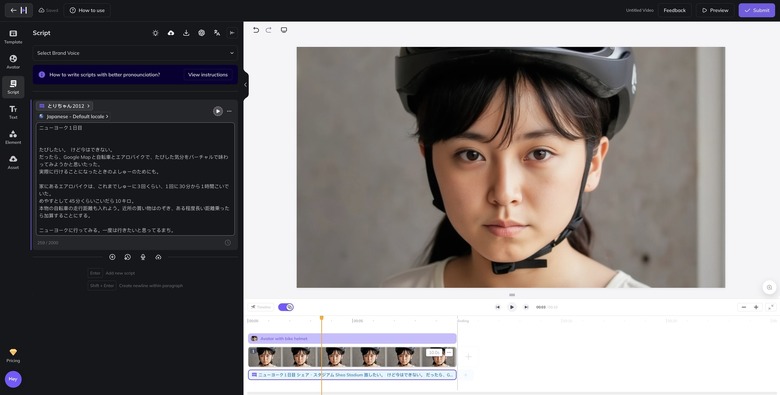Click the add pause history icon
This screenshot has height=395, width=780.
pyautogui.click(x=127, y=257)
